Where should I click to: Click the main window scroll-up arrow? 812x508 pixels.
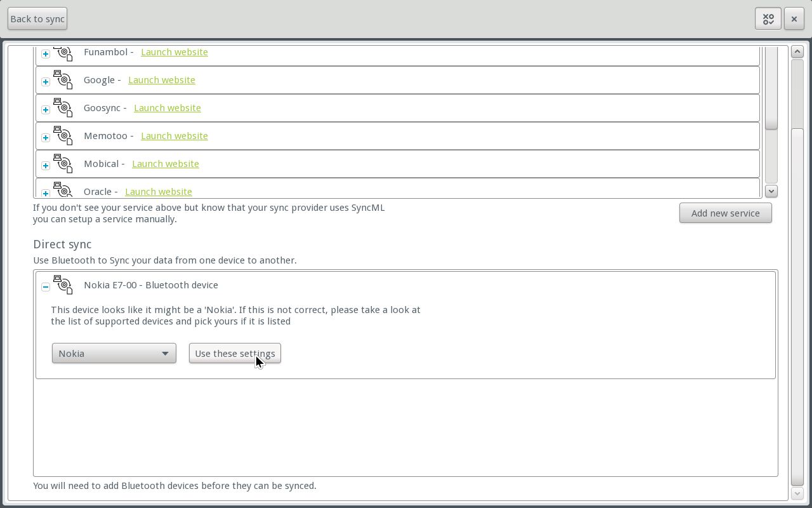coord(797,52)
